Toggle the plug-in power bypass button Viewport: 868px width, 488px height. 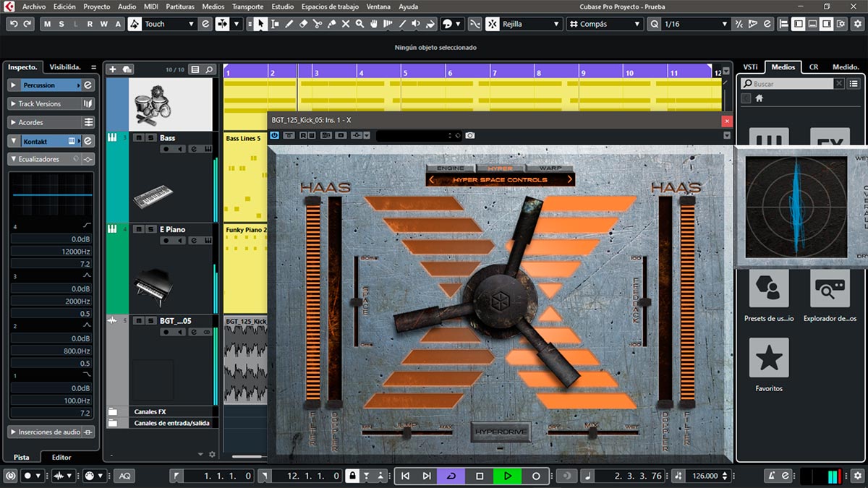coord(275,135)
